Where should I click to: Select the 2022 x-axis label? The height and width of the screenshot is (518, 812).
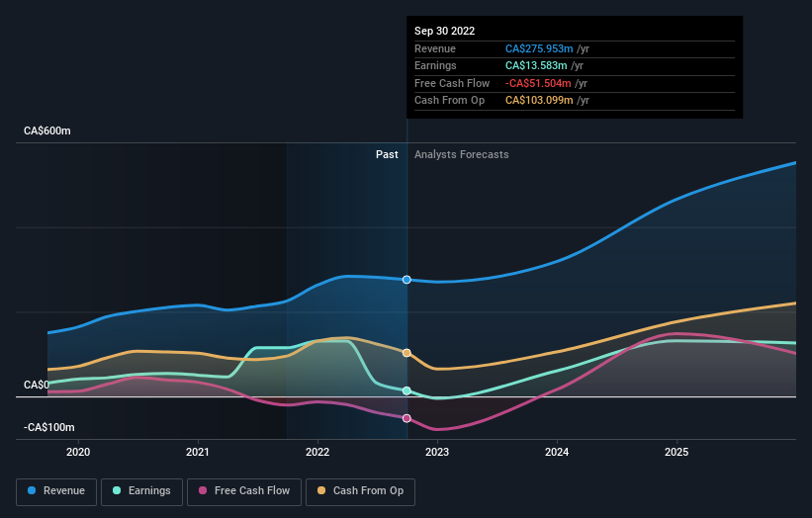tap(317, 452)
